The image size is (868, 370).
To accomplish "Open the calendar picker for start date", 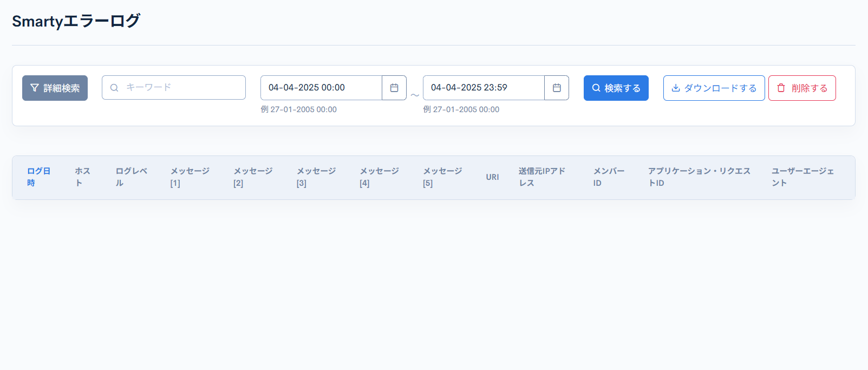I will 394,88.
